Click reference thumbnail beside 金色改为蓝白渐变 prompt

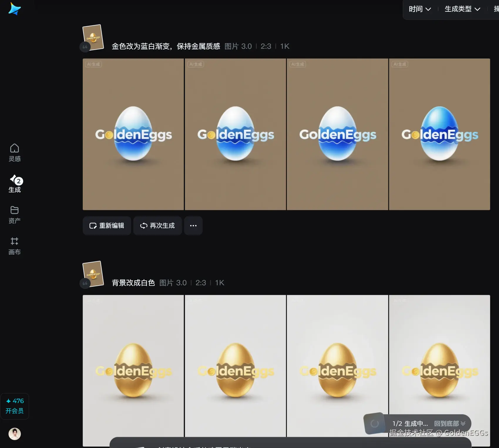[93, 37]
